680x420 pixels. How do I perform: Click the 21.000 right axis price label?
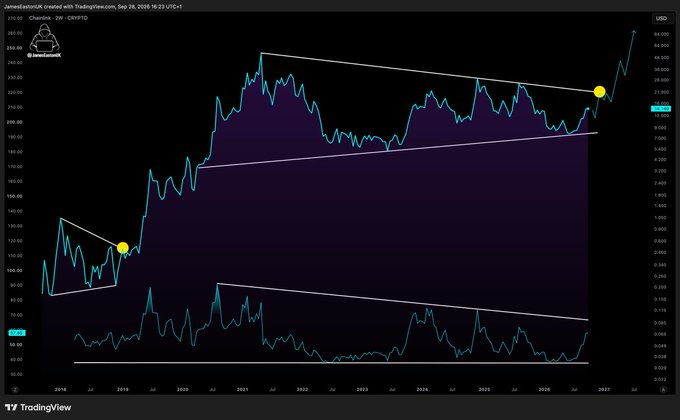[x=661, y=92]
